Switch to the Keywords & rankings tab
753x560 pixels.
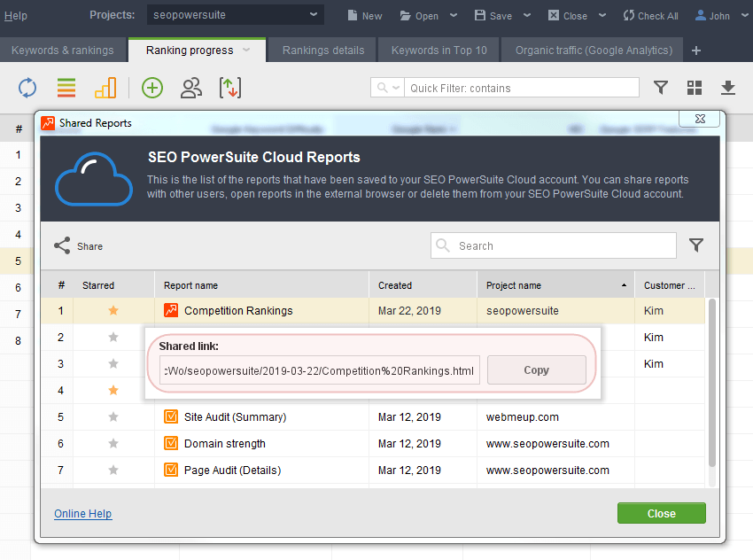(62, 51)
